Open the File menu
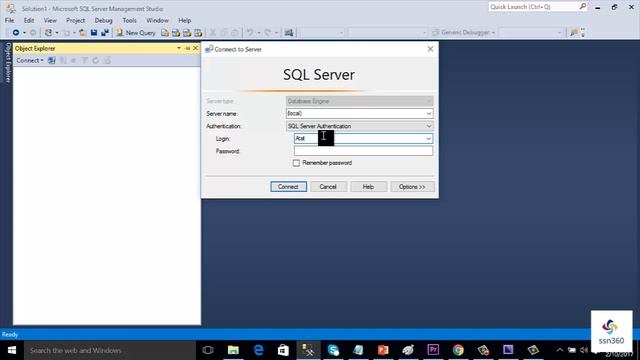This screenshot has width=640, height=360. pyautogui.click(x=9, y=20)
